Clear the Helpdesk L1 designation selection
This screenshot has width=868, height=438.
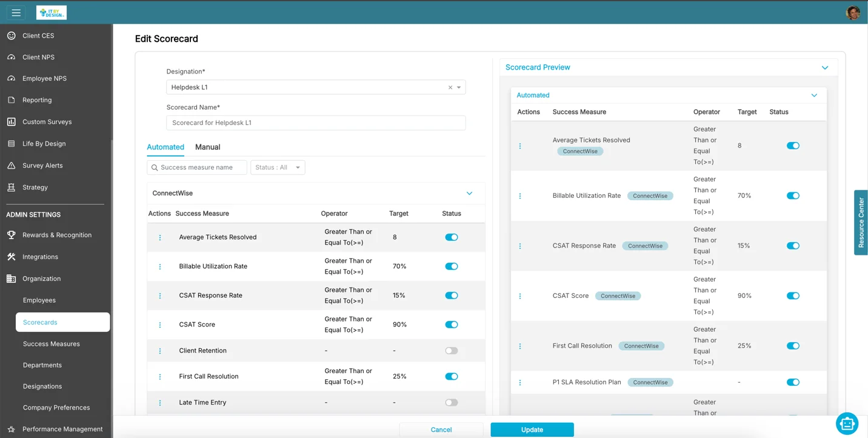point(450,87)
